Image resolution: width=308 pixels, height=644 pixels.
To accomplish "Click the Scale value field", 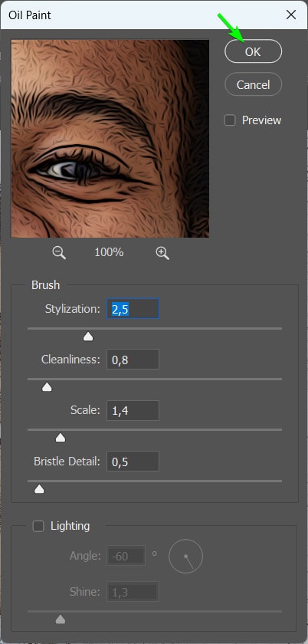I will pyautogui.click(x=133, y=410).
